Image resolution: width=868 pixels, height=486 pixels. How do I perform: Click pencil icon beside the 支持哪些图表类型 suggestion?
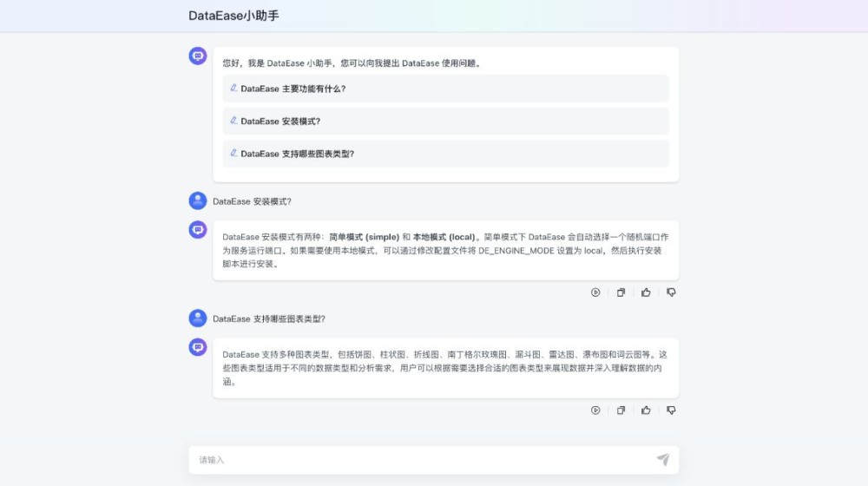click(233, 153)
